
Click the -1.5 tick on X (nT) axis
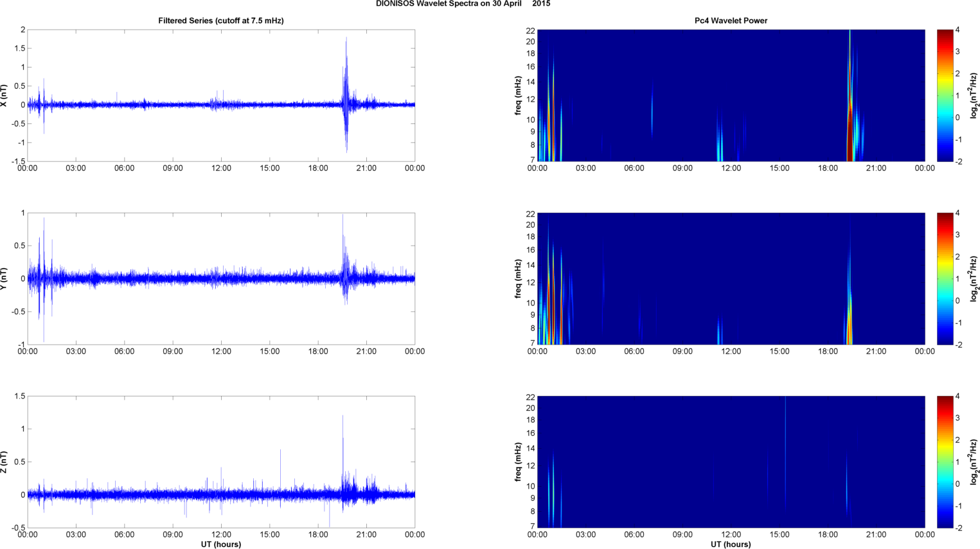[x=18, y=161]
